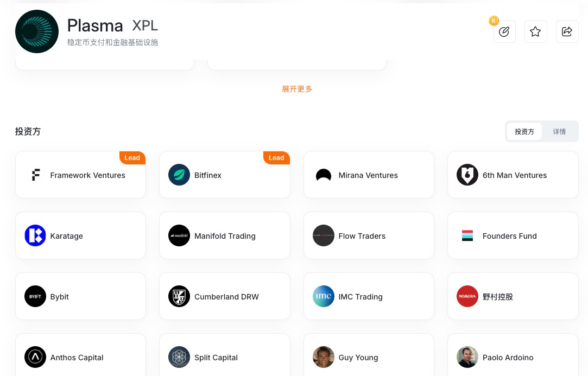Click Paolo Ardoino's profile photo
The image size is (588, 376).
tap(467, 357)
